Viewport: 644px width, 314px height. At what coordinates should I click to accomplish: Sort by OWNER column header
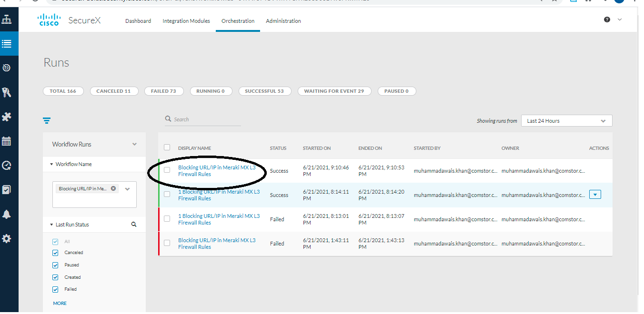tap(510, 148)
